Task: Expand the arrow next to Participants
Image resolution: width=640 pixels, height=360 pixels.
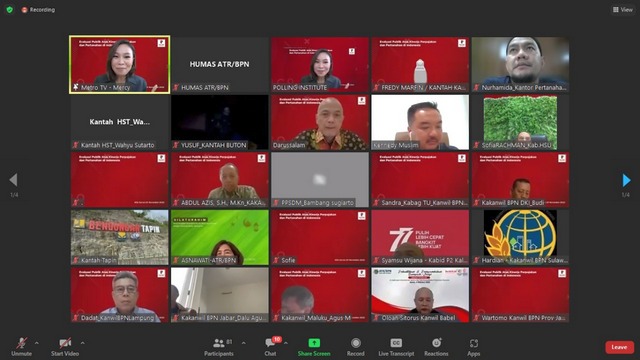Action: (x=244, y=343)
